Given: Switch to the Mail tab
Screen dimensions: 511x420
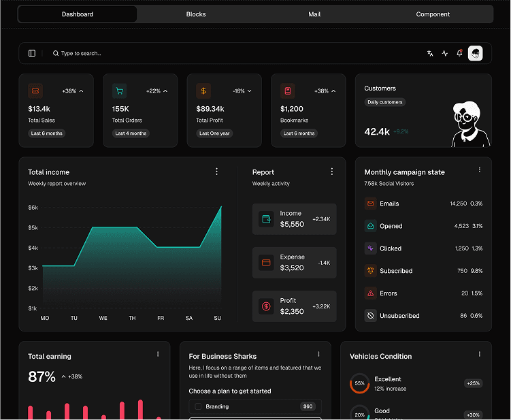Looking at the screenshot, I should 314,14.
